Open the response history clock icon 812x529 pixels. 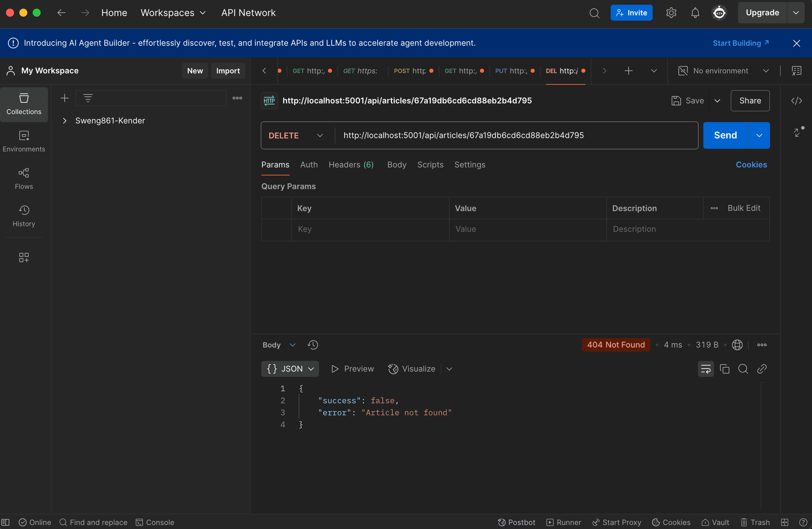(x=313, y=345)
